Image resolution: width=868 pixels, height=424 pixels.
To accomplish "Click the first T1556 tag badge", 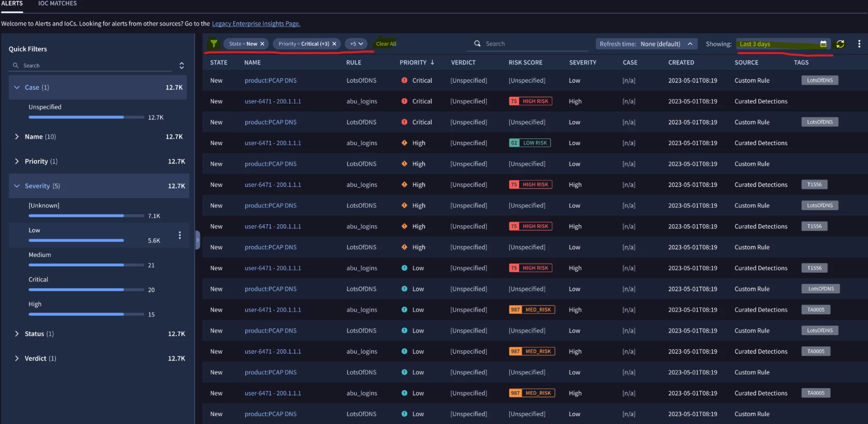I will tap(814, 185).
